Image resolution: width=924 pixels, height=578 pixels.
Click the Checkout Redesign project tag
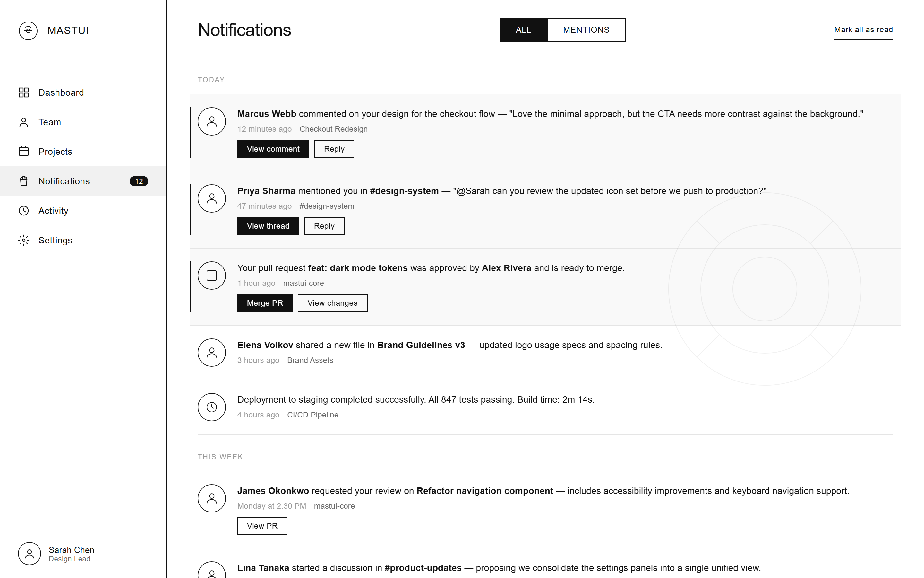pyautogui.click(x=333, y=129)
